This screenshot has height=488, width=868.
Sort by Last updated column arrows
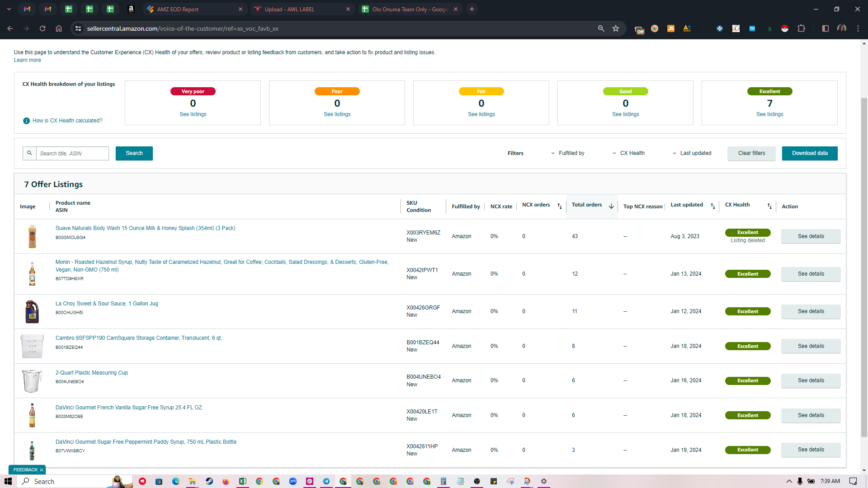coord(713,206)
